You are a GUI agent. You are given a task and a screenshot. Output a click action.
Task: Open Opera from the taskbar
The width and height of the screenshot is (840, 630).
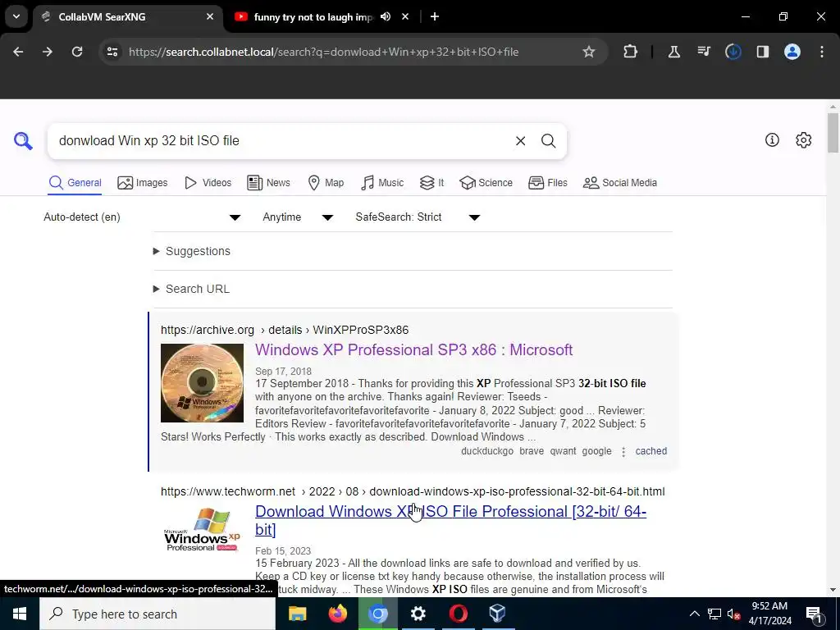tap(458, 614)
